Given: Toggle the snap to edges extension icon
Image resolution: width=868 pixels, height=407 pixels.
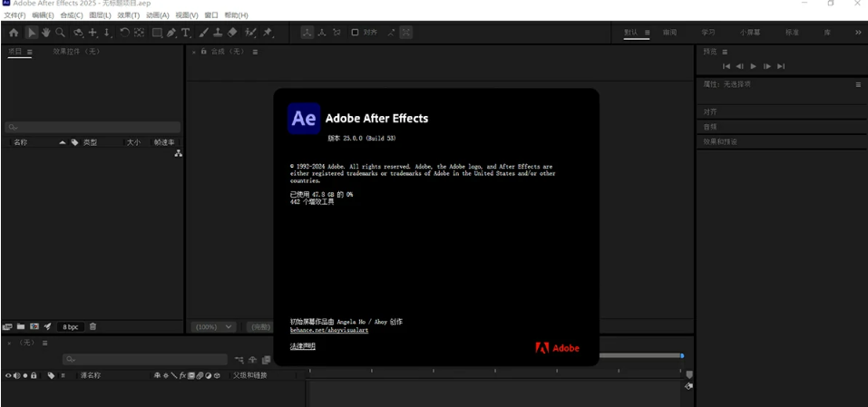Looking at the screenshot, I should [x=392, y=33].
